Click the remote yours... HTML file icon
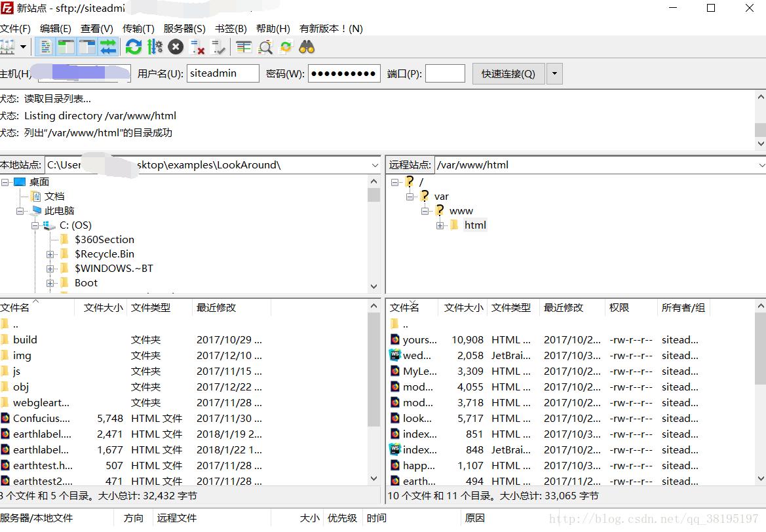 (395, 339)
